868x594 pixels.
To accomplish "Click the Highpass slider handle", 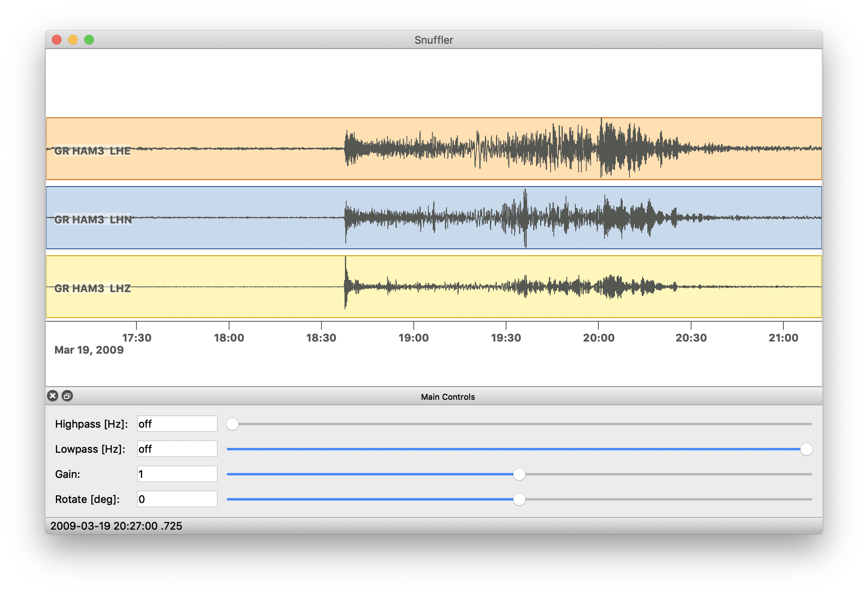I will 232,424.
